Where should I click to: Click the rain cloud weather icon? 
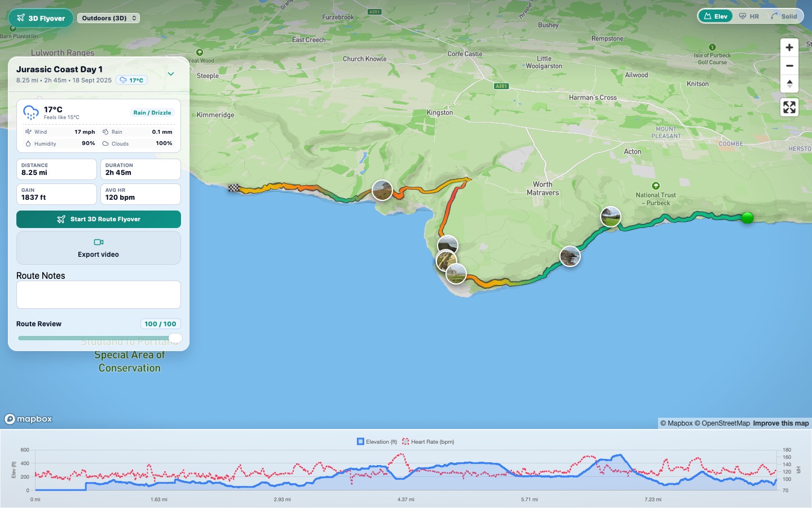coord(30,112)
